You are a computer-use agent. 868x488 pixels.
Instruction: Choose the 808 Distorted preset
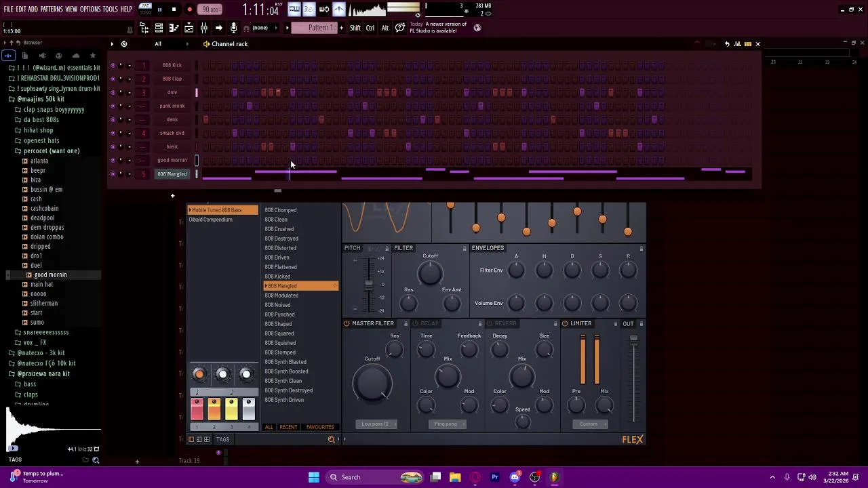[x=280, y=248]
